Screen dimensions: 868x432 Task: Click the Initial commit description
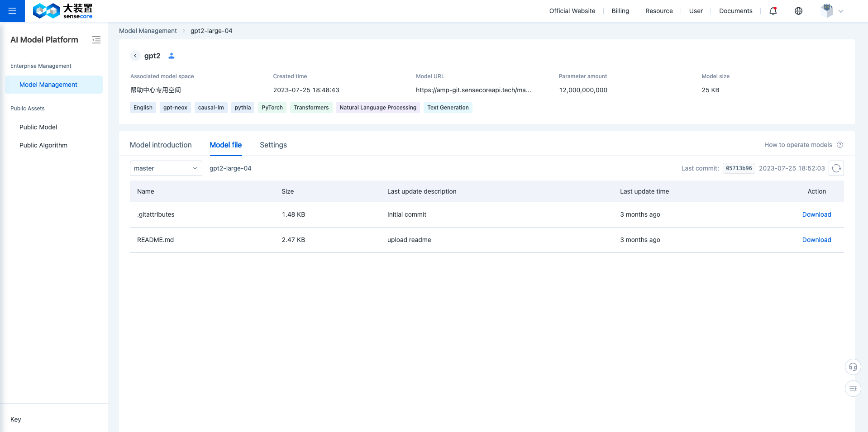407,214
